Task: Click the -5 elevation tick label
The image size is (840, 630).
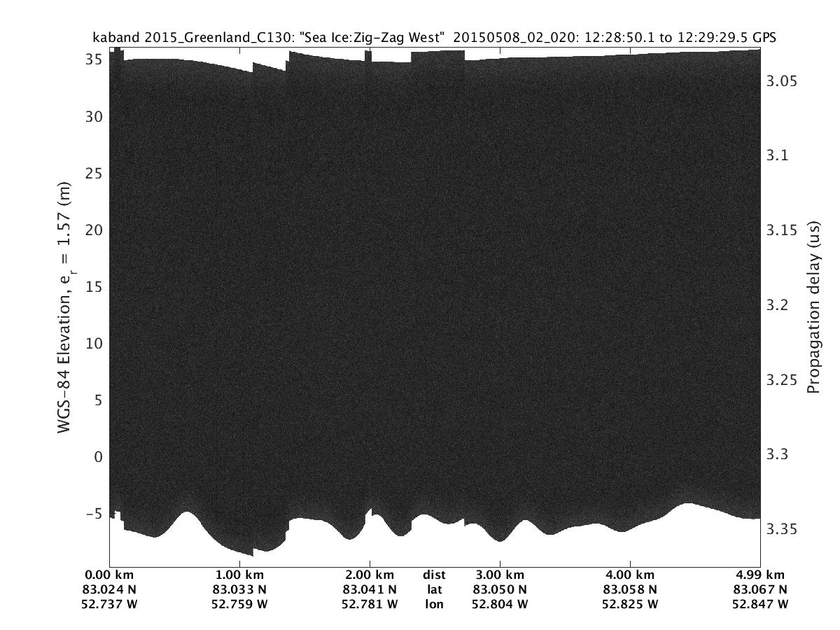Action: (x=92, y=513)
